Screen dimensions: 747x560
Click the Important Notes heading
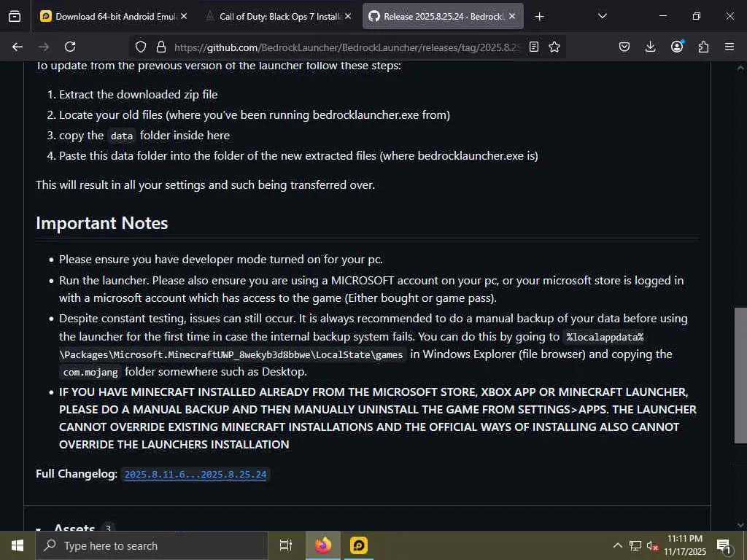point(102,223)
